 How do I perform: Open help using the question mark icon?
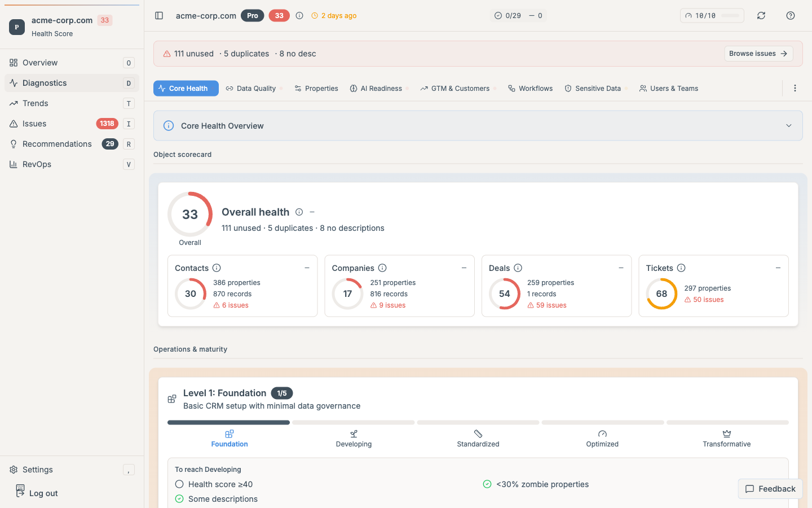tap(791, 15)
